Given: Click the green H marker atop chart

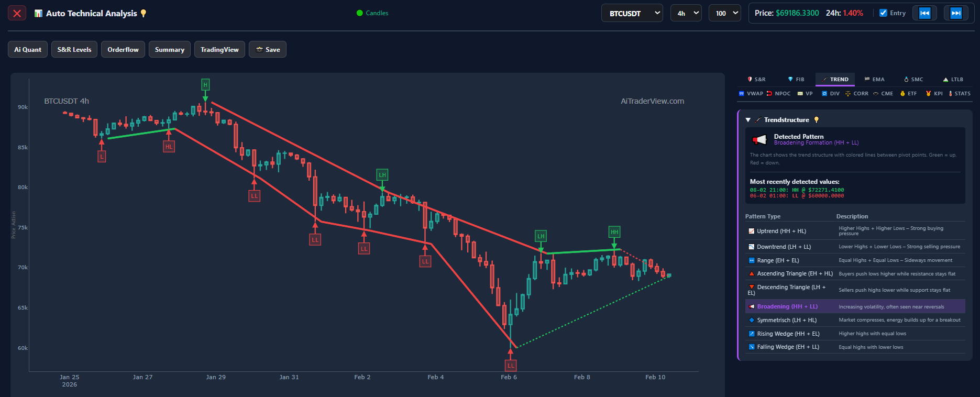Looking at the screenshot, I should pos(205,85).
